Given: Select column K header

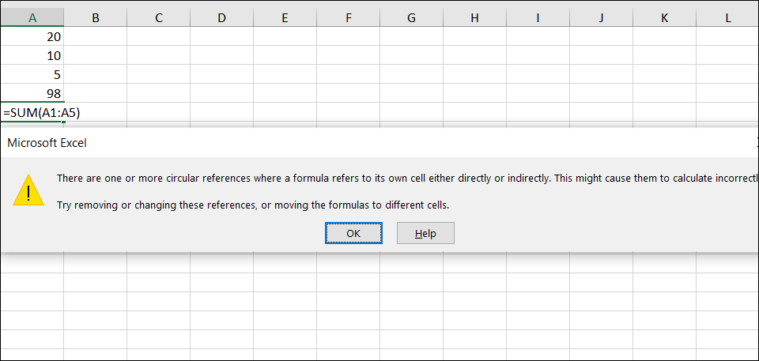Looking at the screenshot, I should [665, 18].
